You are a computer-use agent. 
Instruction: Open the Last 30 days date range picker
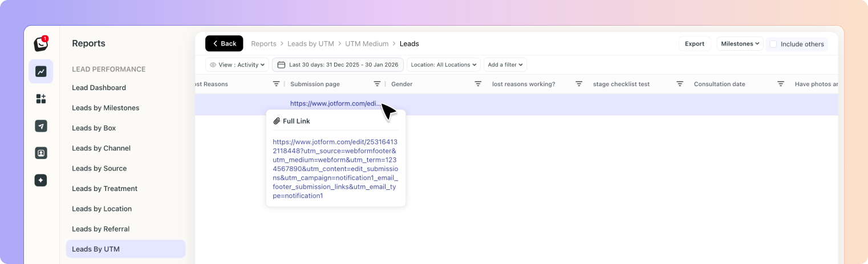(x=338, y=64)
